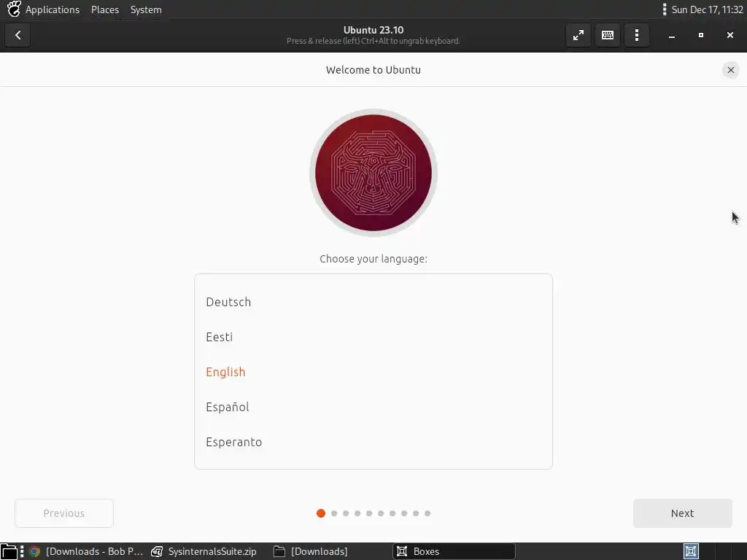Viewport: 747px width, 560px height.
Task: Open the keyboard shortcuts button in header
Action: click(608, 35)
